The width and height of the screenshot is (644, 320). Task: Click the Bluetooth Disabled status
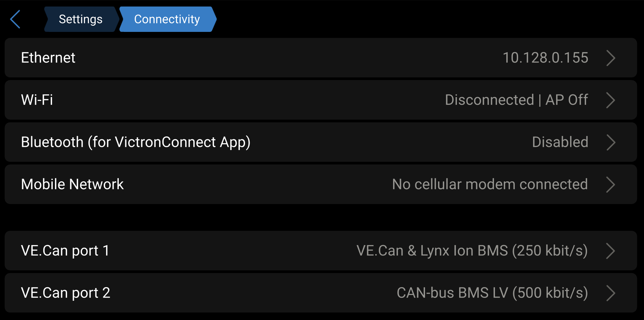(560, 142)
